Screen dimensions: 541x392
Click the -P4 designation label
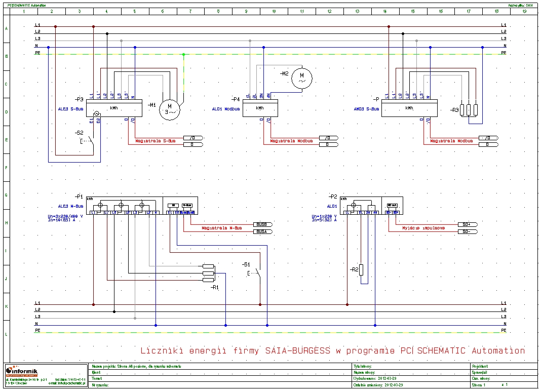pos(236,99)
